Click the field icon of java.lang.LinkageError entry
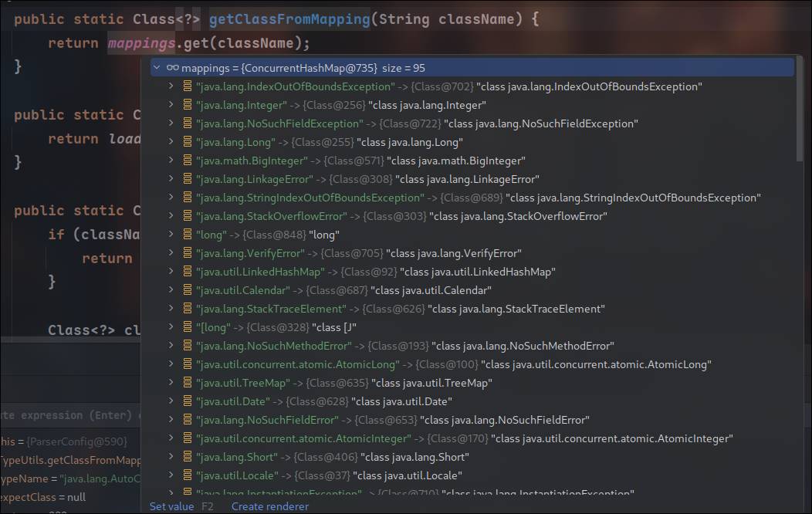812x514 pixels. coord(187,179)
